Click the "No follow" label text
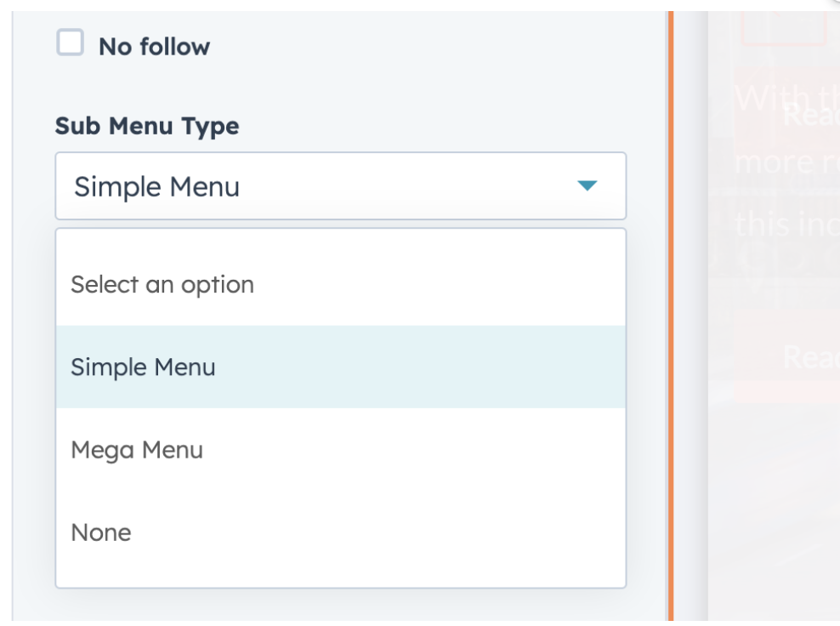The image size is (840, 626). [154, 47]
